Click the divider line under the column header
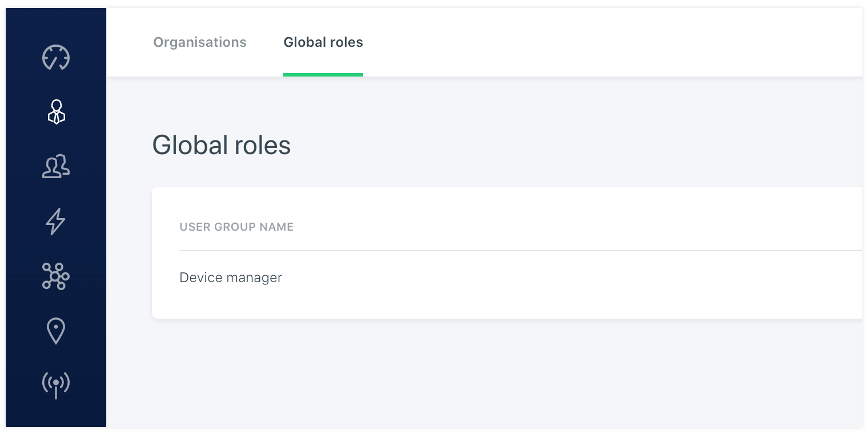Image resolution: width=868 pixels, height=434 pixels. [x=514, y=251]
